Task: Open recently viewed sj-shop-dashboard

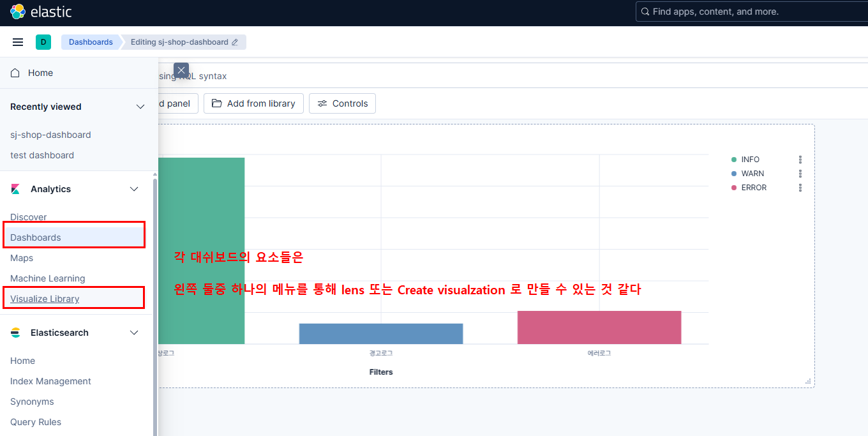Action: (x=50, y=135)
